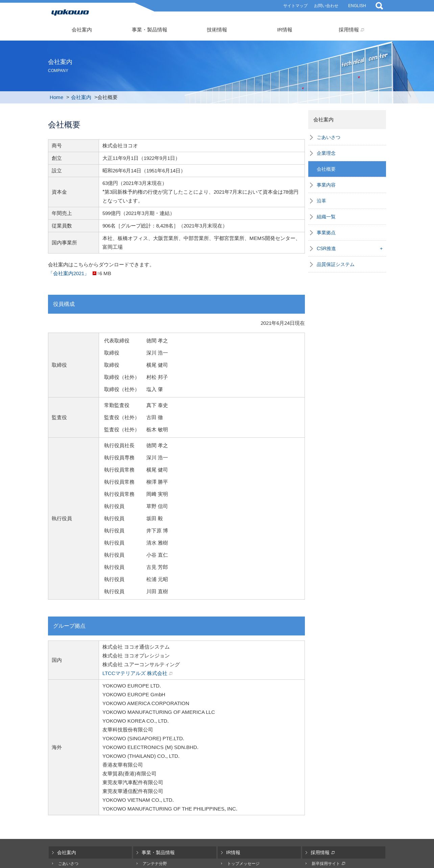434x868 pixels.
Task: Open footer アンテナ分野 link
Action: (x=155, y=864)
